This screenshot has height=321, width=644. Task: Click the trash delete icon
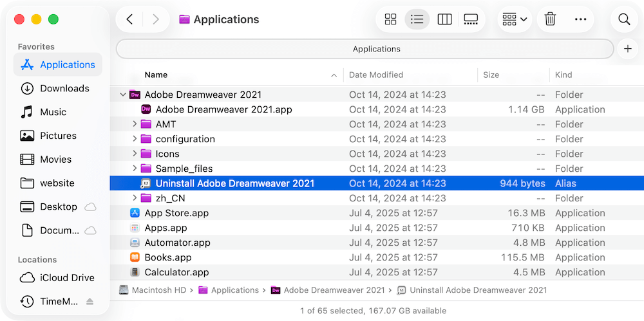pyautogui.click(x=550, y=19)
